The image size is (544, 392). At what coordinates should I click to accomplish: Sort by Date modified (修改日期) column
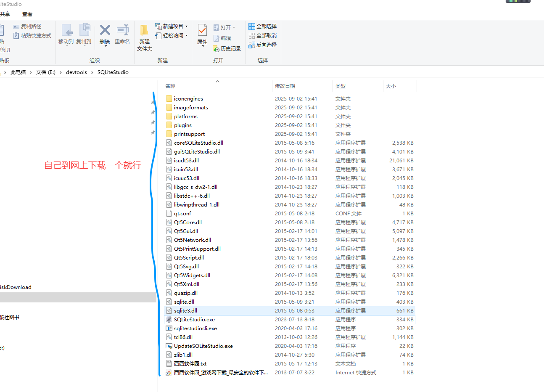[x=285, y=86]
